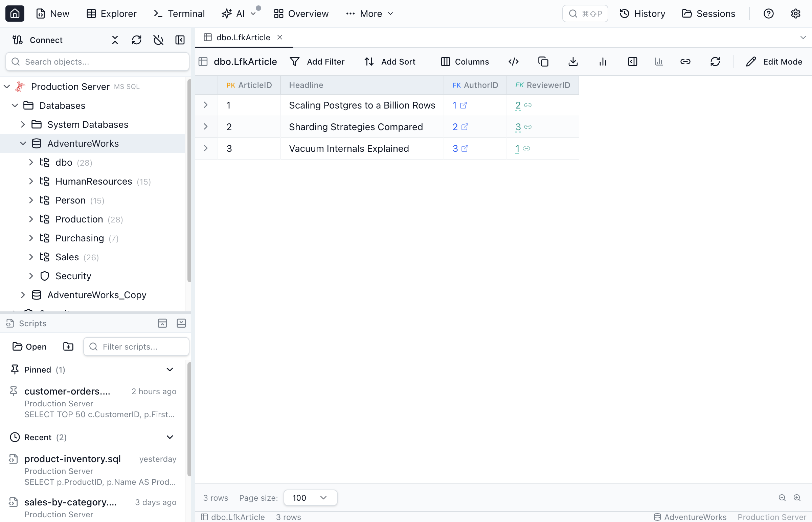Open History
This screenshot has height=522, width=812.
[x=642, y=14]
